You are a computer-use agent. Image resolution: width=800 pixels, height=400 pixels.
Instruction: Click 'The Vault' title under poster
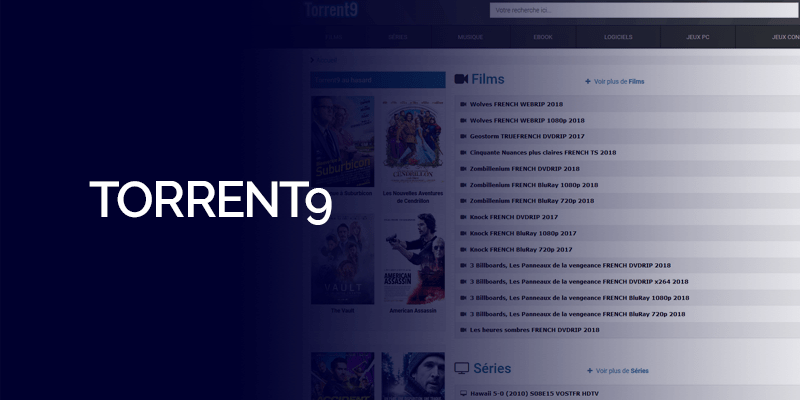coord(342,311)
